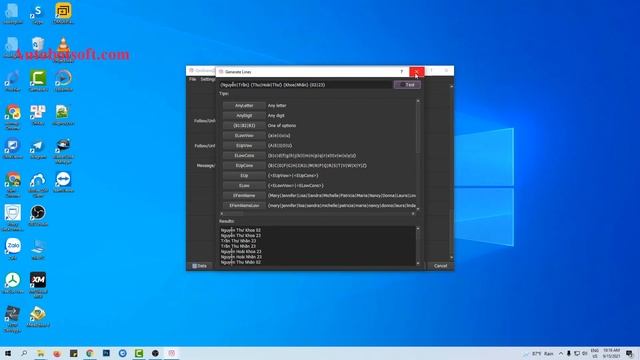Open the shield proxy desktop shortcut

click(x=13, y=217)
